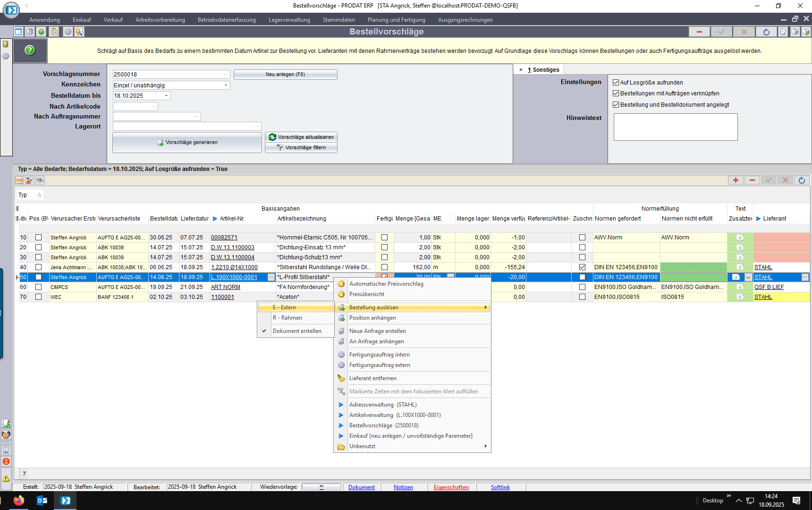The width and height of the screenshot is (812, 510).
Task: Click the red plus icon above the grid
Action: pos(736,180)
